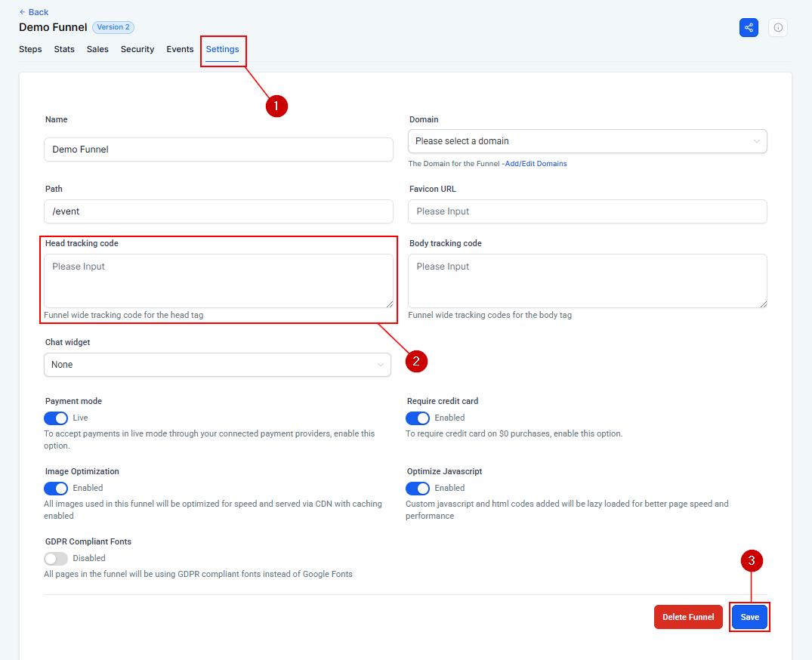
Task: Disable the Optimize Javascript toggle
Action: 418,488
